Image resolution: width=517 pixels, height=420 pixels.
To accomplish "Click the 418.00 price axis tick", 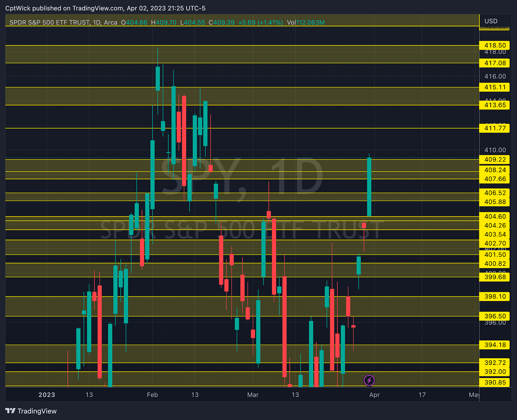I will pyautogui.click(x=495, y=52).
